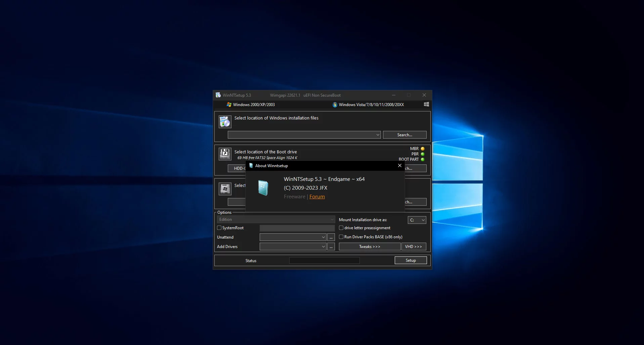The width and height of the screenshot is (644, 345).
Task: Open the Forum link in About dialog
Action: [317, 197]
